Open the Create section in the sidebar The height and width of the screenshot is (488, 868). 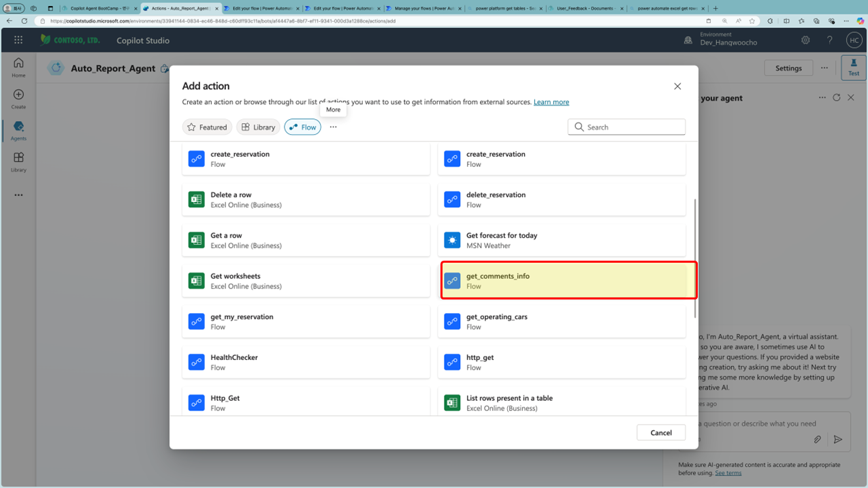pos(18,99)
